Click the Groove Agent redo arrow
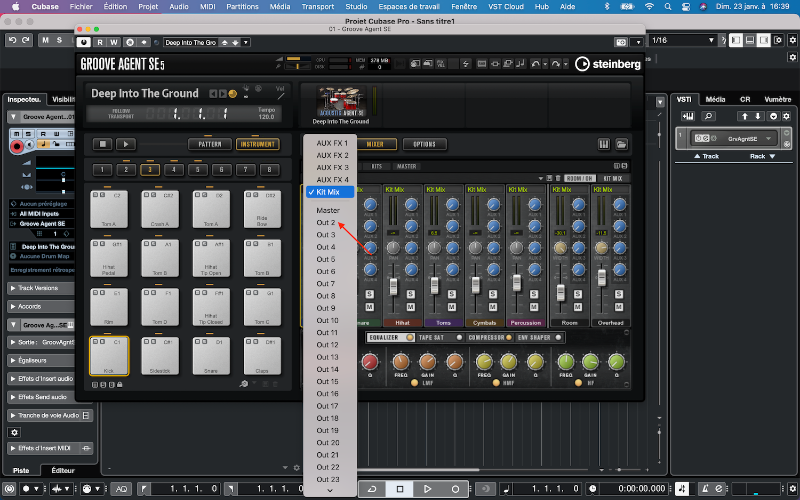This screenshot has height=500, width=800. [555, 64]
